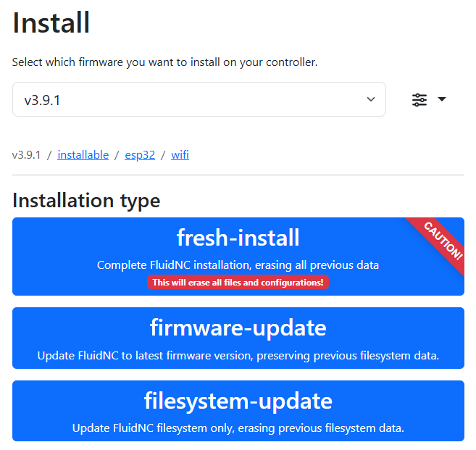
Task: Follow the "wifi" breadcrumb link
Action: [x=180, y=155]
